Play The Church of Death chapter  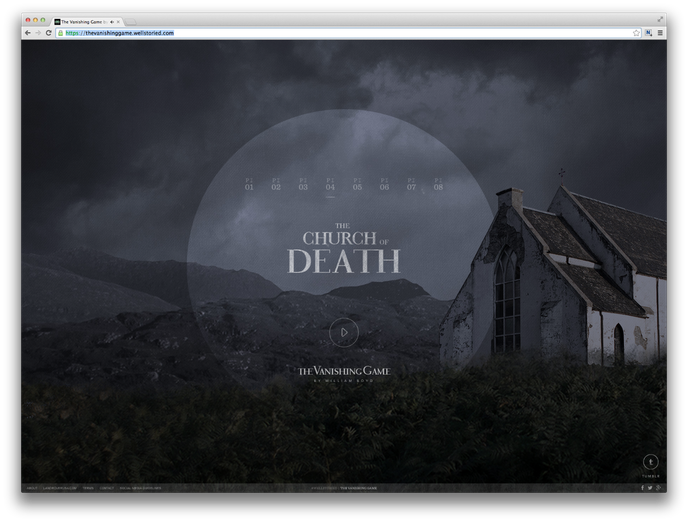[x=343, y=332]
